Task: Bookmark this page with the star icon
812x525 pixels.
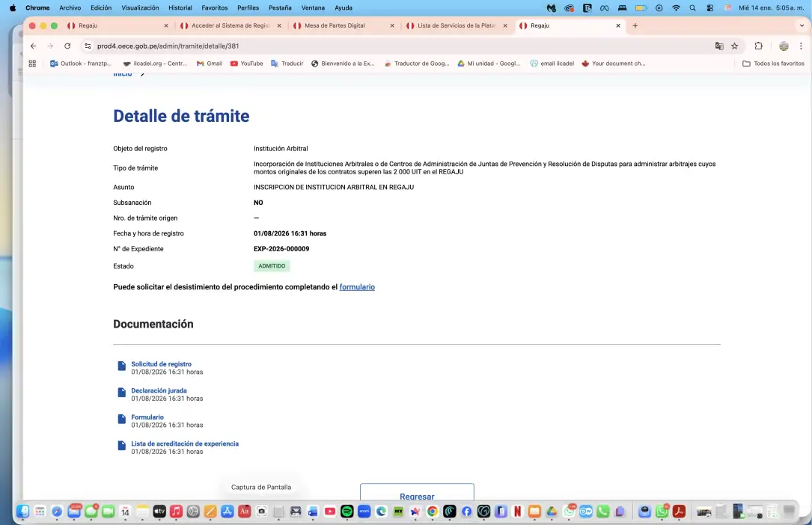Action: tap(735, 46)
